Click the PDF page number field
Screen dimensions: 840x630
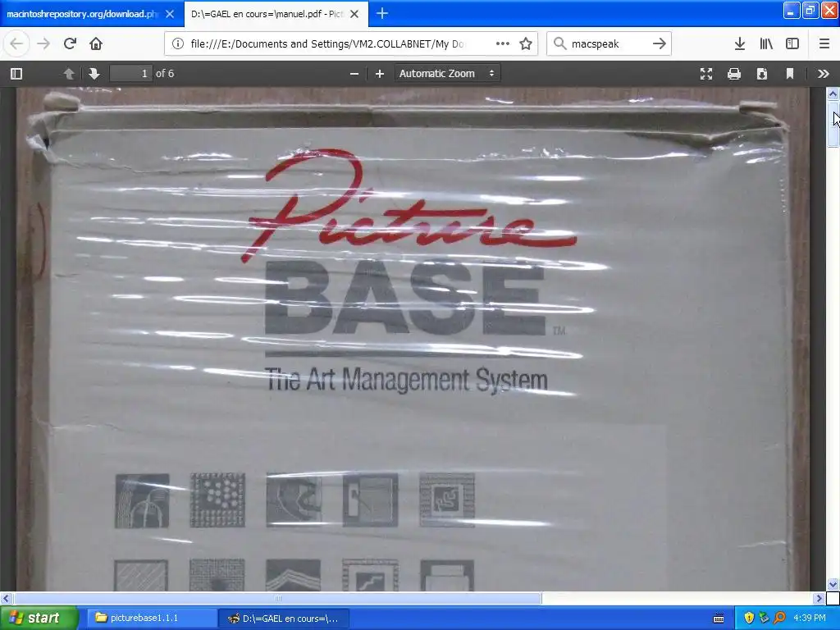coord(131,73)
